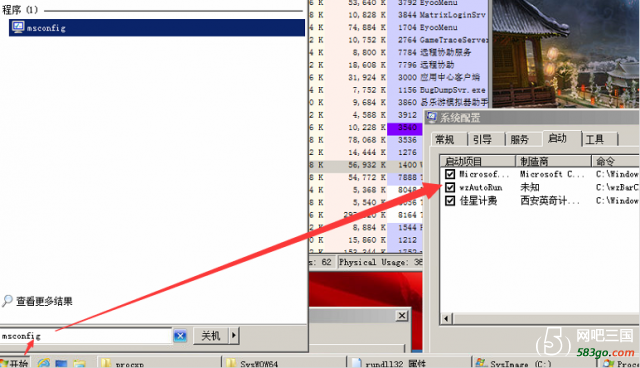
Task: Switch to rundll32 属性 taskbar item
Action: [x=410, y=363]
